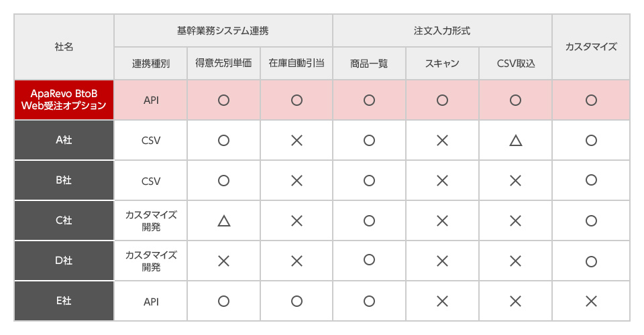Click the cross in B社 CSV取込 cell
The width and height of the screenshot is (644, 335).
[515, 181]
